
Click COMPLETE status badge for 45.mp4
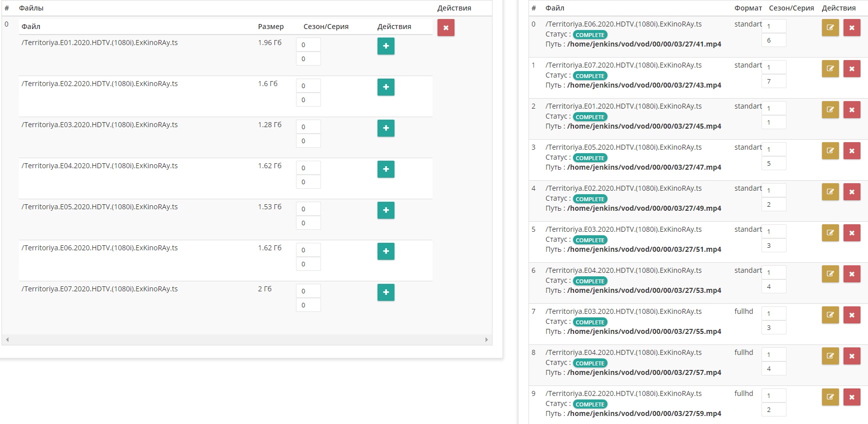pos(589,117)
